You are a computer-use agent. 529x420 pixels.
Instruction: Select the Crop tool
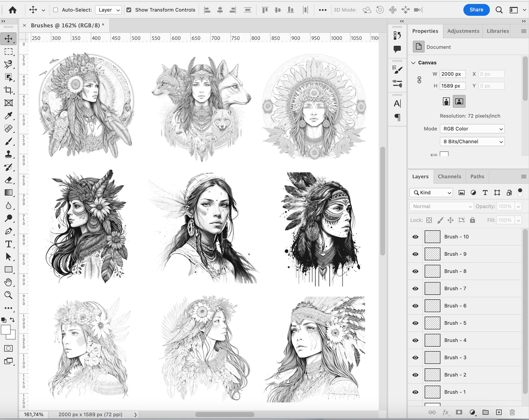point(9,90)
